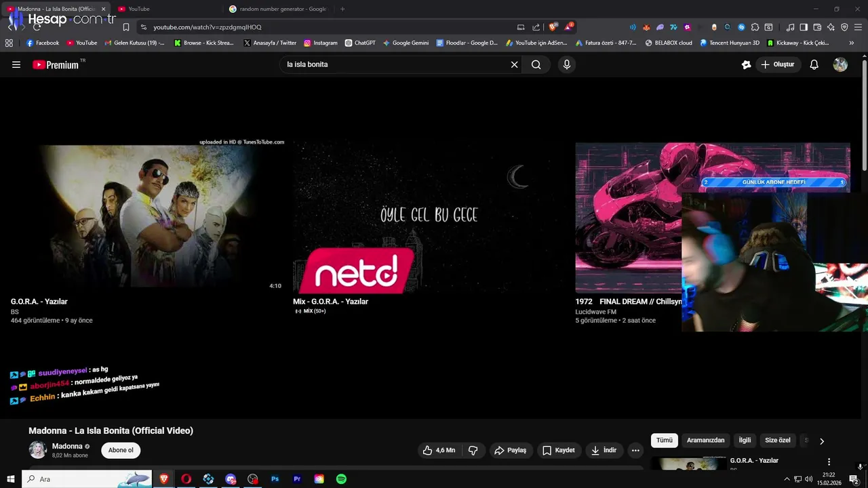Screen dimensions: 868x488
Task: Save video with Kaydet button
Action: point(559,450)
